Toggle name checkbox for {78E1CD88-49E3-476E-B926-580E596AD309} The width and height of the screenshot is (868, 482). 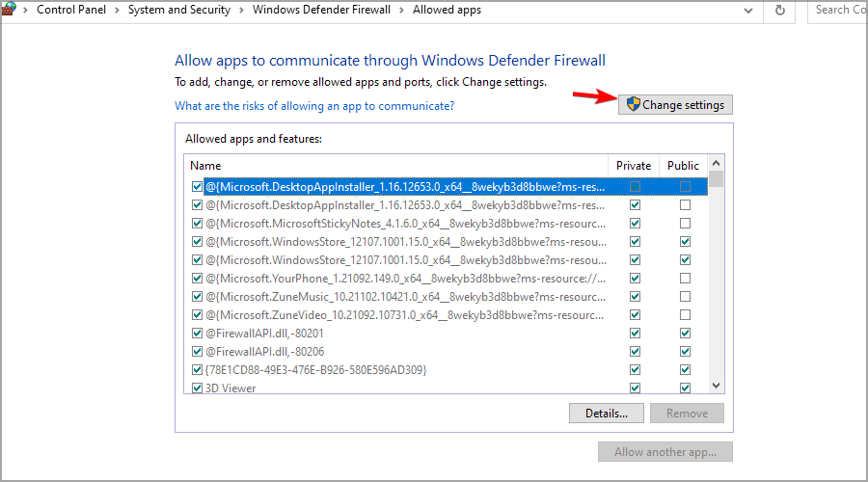pyautogui.click(x=197, y=369)
